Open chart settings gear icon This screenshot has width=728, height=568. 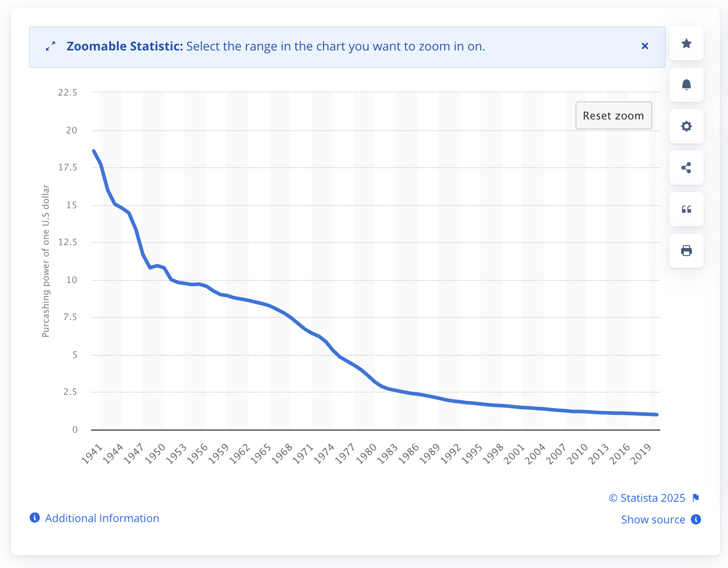(x=686, y=126)
